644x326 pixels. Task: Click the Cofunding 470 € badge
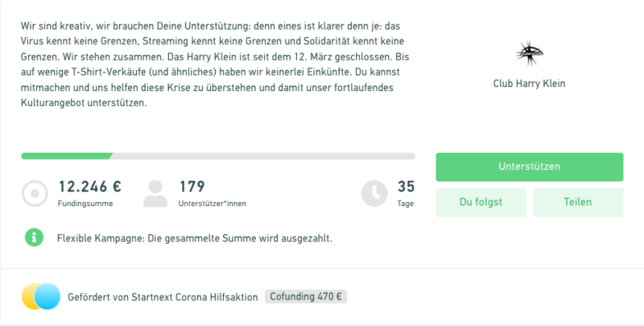pos(306,296)
